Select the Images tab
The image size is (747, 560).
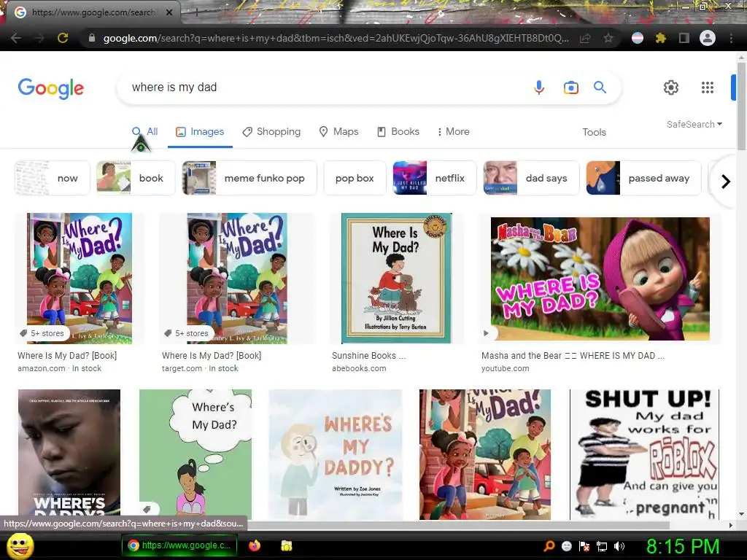200,132
